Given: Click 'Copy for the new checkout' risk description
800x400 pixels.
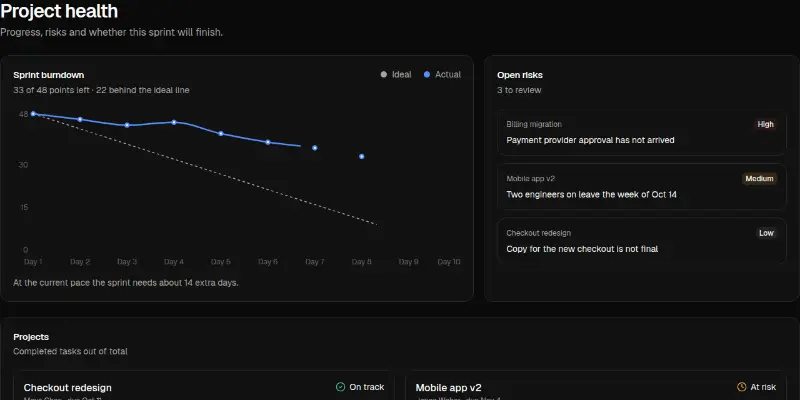Looking at the screenshot, I should pyautogui.click(x=582, y=249).
